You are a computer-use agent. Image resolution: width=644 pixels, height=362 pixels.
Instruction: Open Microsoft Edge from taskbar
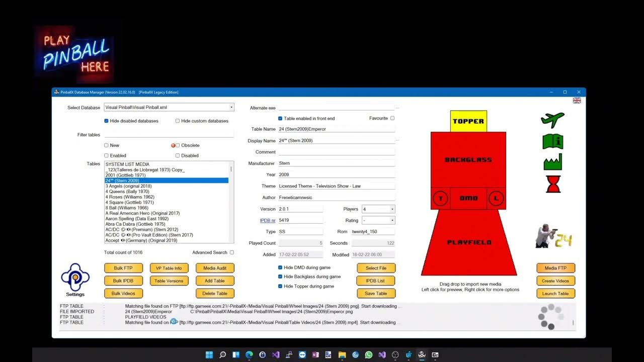(x=249, y=354)
